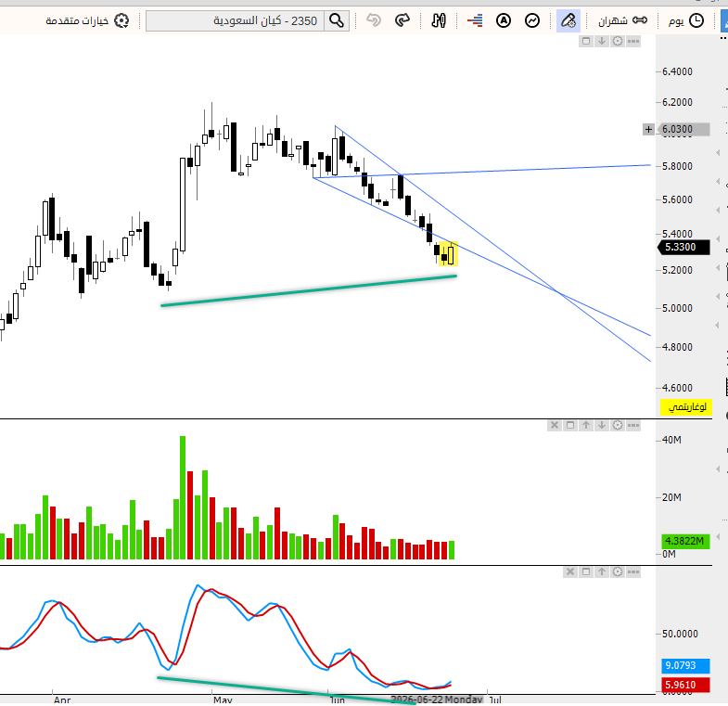The height and width of the screenshot is (706, 728).
Task: Toggle the highlighted drawing tools pencil icon
Action: pyautogui.click(x=568, y=21)
